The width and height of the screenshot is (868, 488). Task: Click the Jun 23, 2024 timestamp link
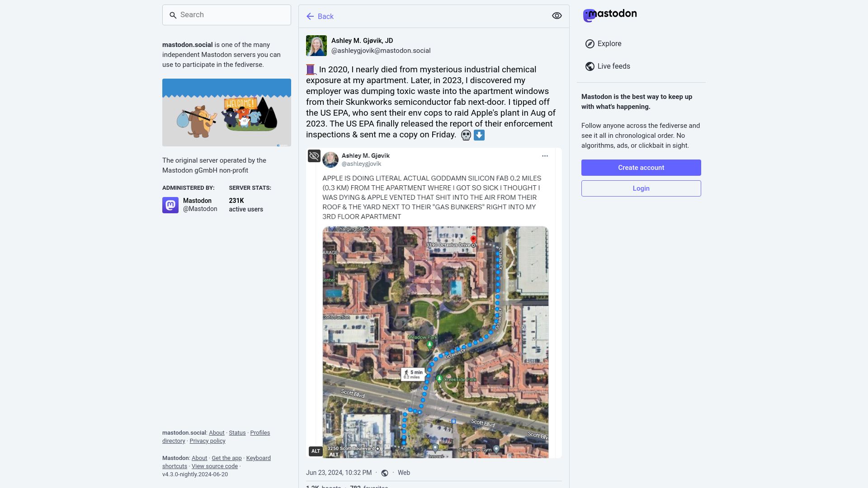tap(339, 473)
